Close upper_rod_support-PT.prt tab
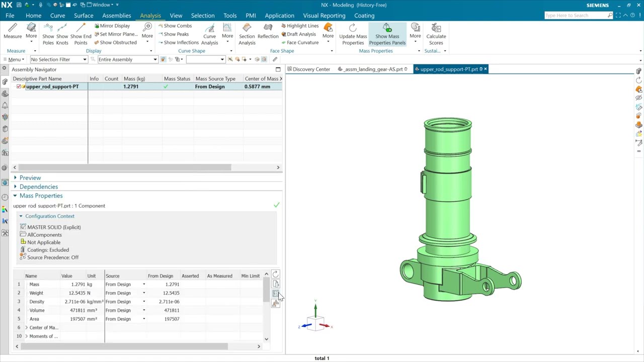644x362 pixels. pos(485,69)
